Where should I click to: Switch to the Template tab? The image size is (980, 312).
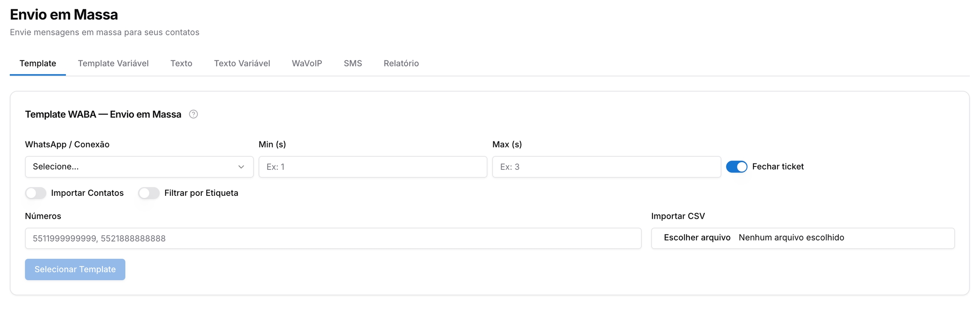(38, 63)
